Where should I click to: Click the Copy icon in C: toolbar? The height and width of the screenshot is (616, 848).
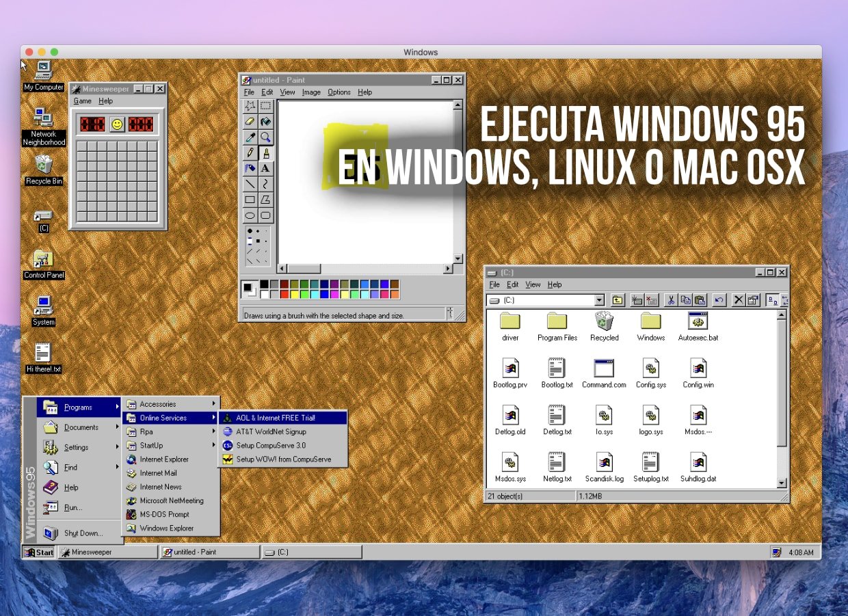[x=685, y=300]
